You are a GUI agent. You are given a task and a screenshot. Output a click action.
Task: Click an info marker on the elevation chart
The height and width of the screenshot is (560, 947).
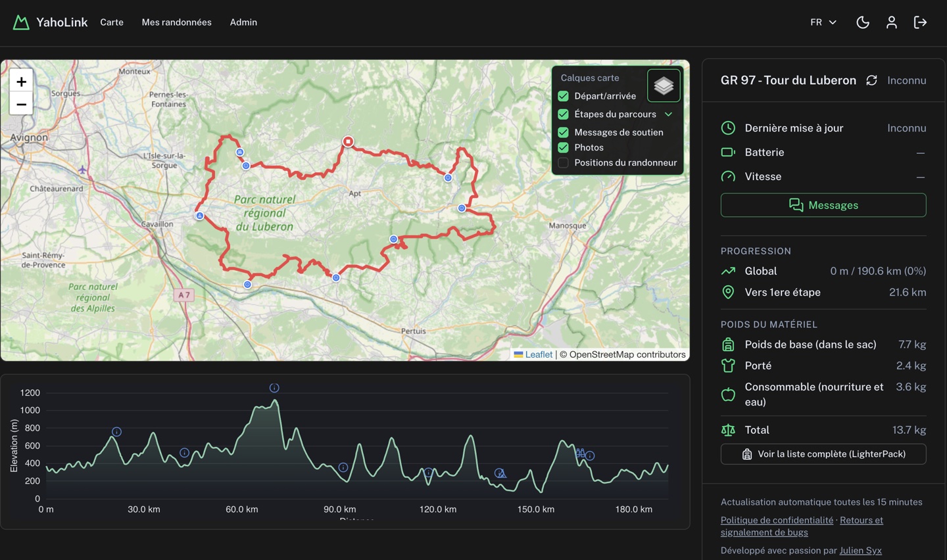pos(274,388)
